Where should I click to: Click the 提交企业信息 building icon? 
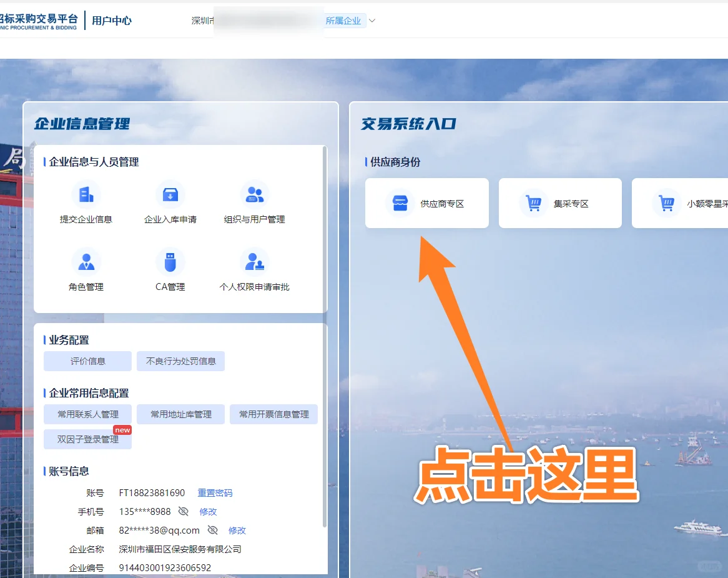(x=86, y=194)
